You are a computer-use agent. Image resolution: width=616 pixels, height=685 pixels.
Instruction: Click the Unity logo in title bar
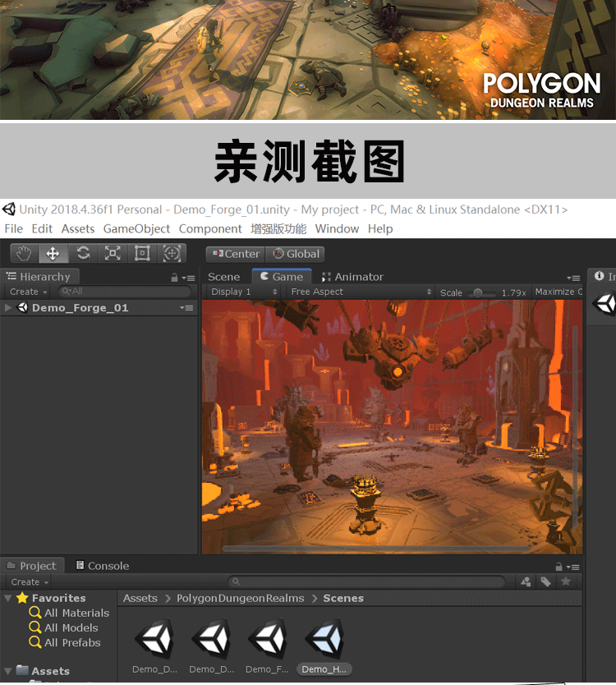tap(9, 209)
